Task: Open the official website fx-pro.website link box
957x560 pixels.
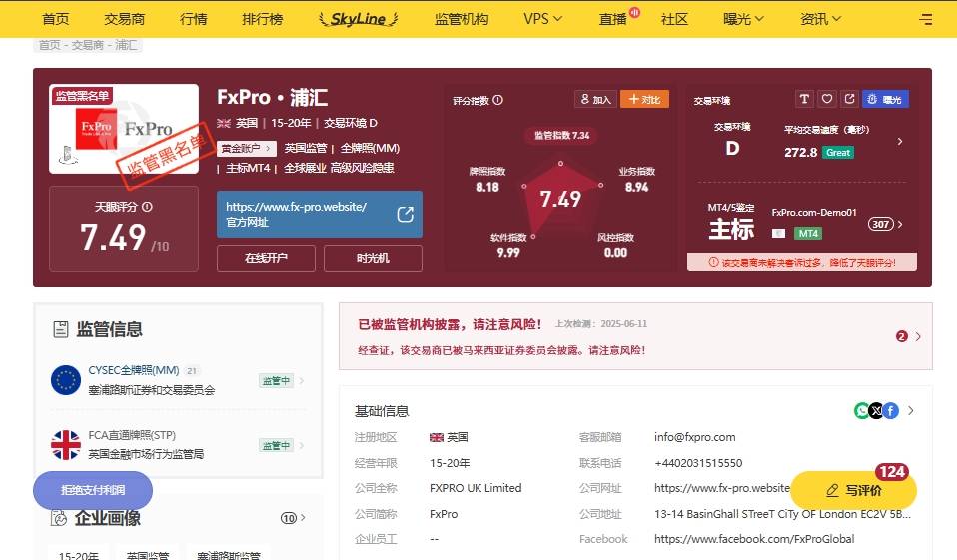Action: click(320, 214)
